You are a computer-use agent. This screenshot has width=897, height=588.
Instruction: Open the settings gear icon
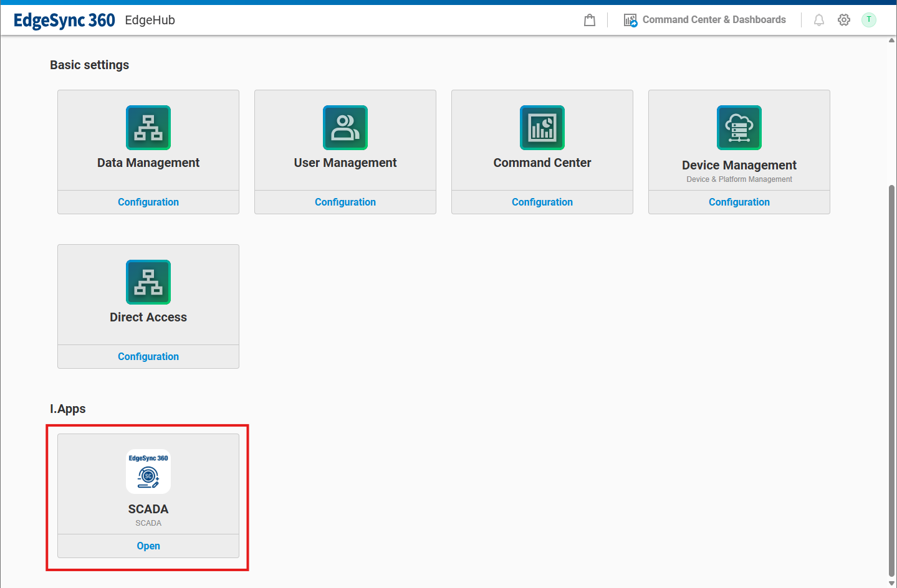click(x=844, y=20)
